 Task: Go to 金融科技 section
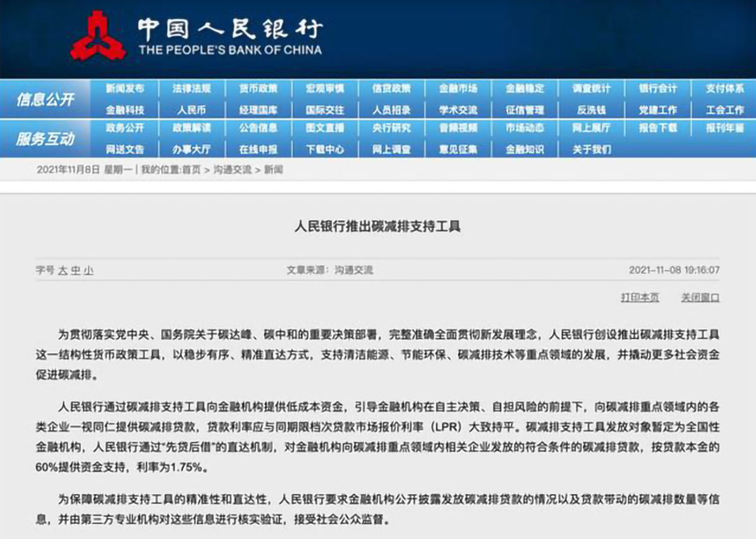[x=125, y=110]
